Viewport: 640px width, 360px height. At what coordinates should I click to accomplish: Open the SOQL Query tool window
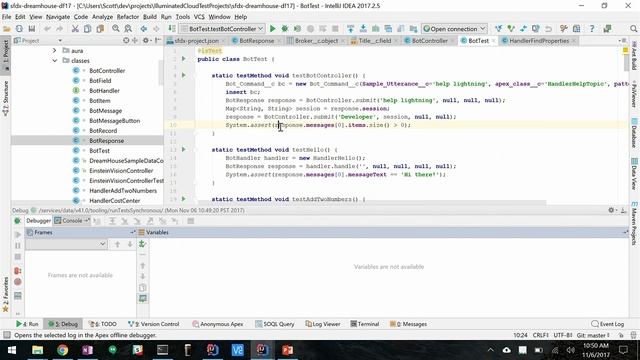point(275,324)
